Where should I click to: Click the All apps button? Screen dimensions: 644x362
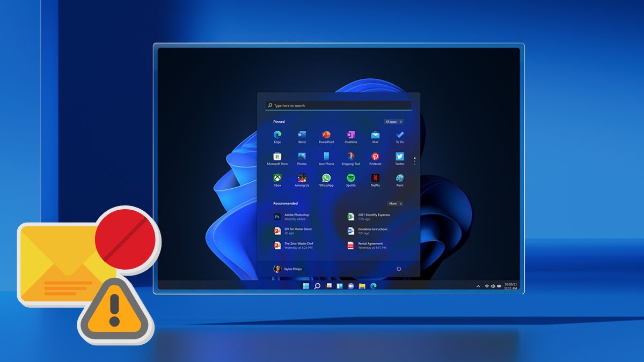coord(393,122)
